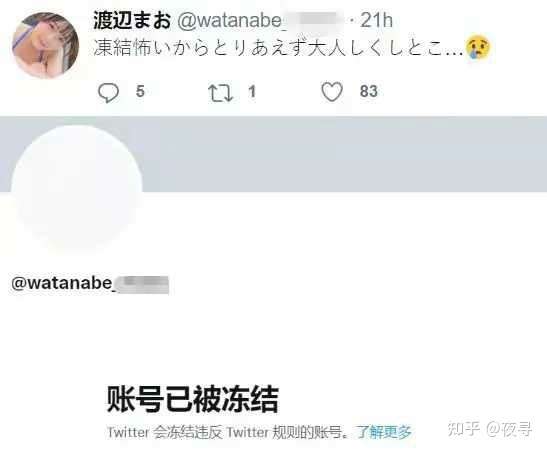Click the @watanabe_ handle beside the display name
Image resolution: width=547 pixels, height=452 pixels.
click(260, 21)
